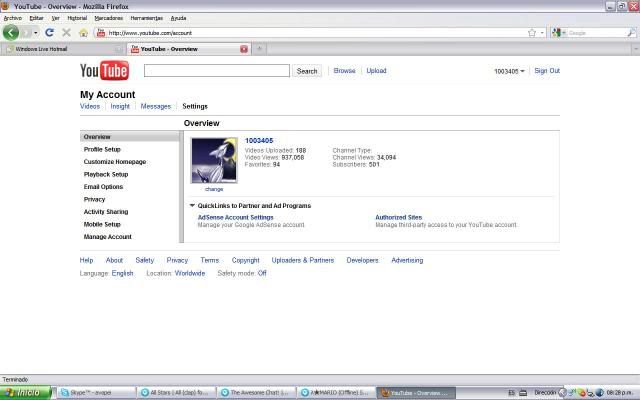Viewport: 640px width, 400px height.
Task: Toggle Safety mode Off link
Action: [x=262, y=273]
